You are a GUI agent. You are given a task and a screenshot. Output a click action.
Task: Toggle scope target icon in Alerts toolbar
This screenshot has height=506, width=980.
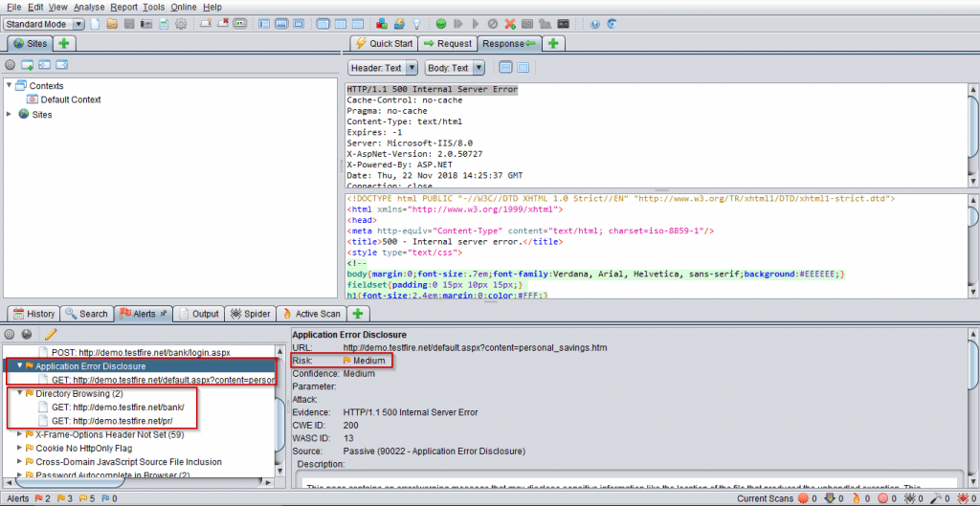[x=10, y=334]
